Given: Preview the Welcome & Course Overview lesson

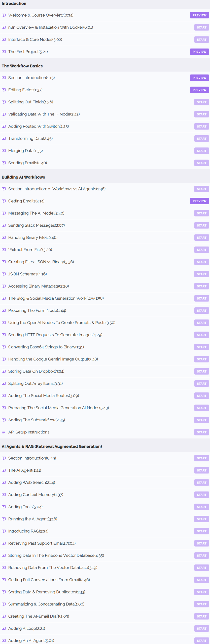Looking at the screenshot, I should click(199, 15).
